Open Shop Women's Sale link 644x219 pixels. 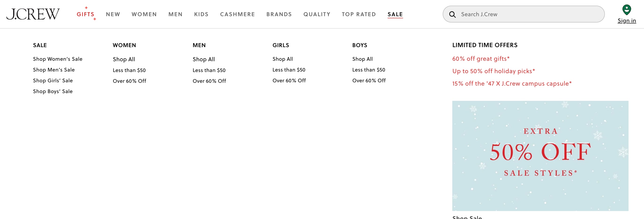click(57, 59)
